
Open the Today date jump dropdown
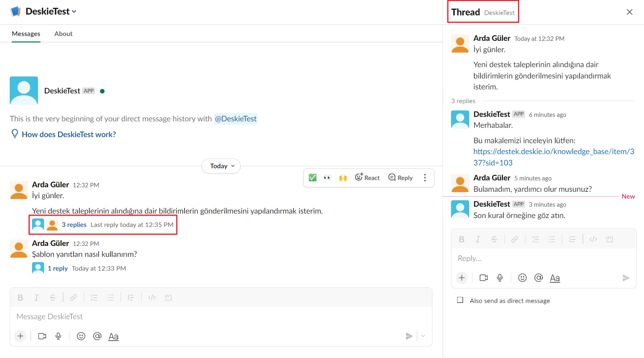221,166
